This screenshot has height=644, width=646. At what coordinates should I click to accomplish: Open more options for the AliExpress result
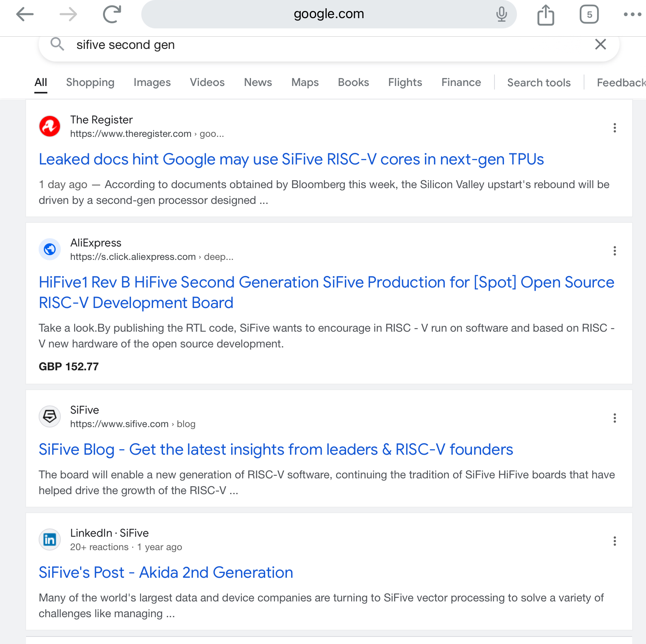(x=614, y=251)
